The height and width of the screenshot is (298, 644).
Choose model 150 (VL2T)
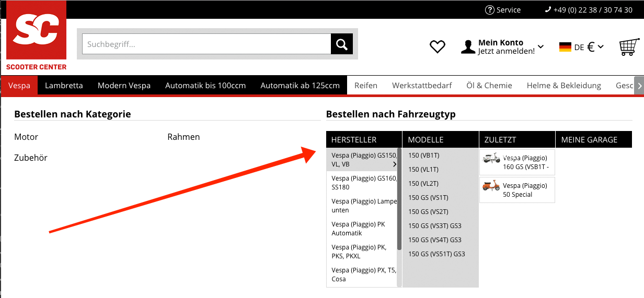[423, 184]
